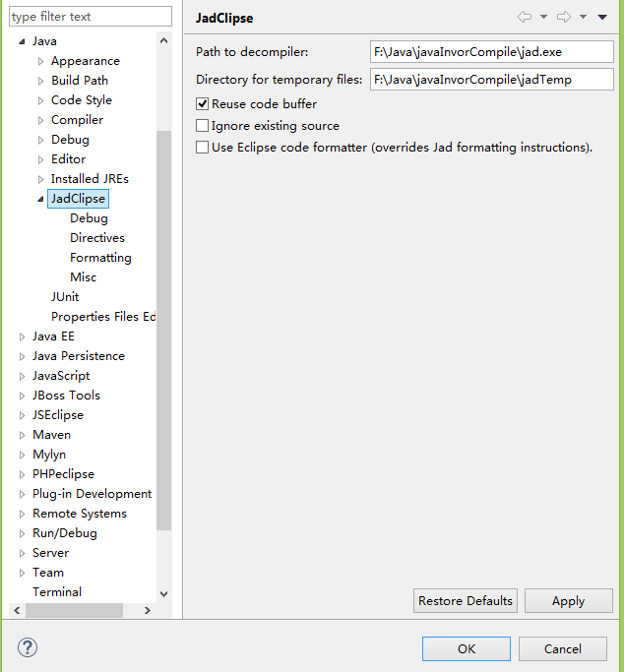This screenshot has width=624, height=672.
Task: Select Debug under the Java category
Action: pyautogui.click(x=70, y=140)
